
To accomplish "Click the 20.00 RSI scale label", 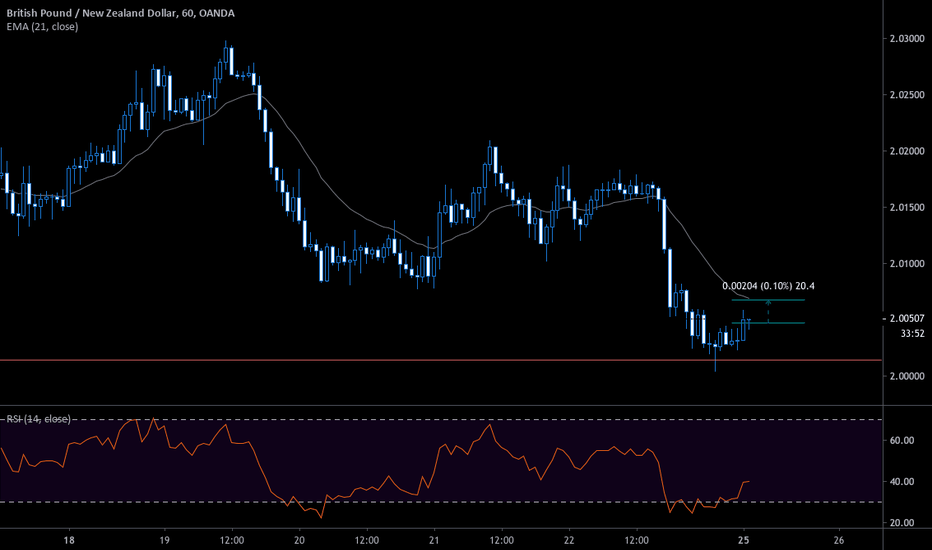I will point(904,523).
